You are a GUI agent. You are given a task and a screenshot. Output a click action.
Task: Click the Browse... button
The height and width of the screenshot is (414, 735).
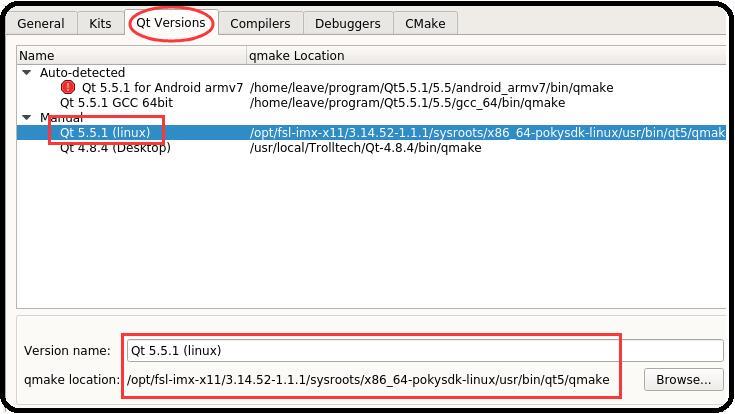coord(683,379)
